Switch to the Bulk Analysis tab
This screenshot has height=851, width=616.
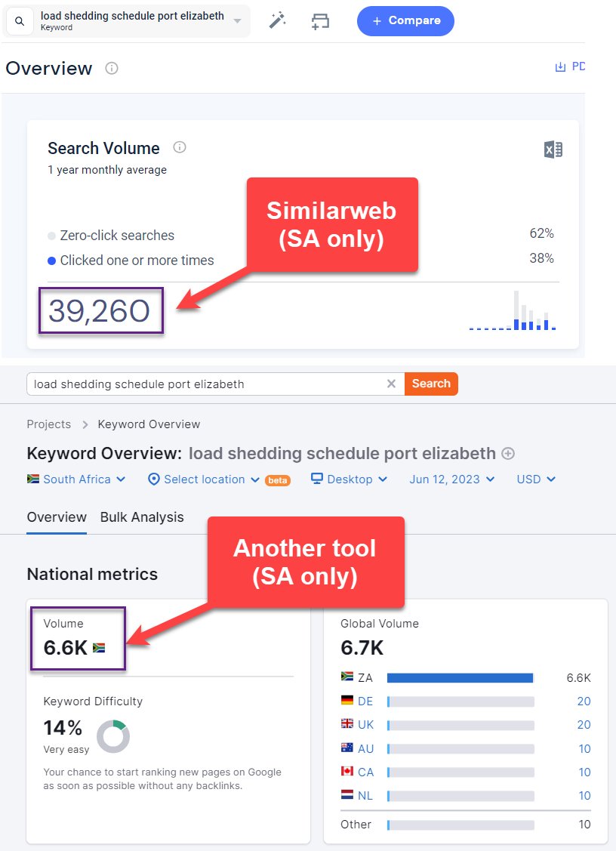(x=142, y=517)
